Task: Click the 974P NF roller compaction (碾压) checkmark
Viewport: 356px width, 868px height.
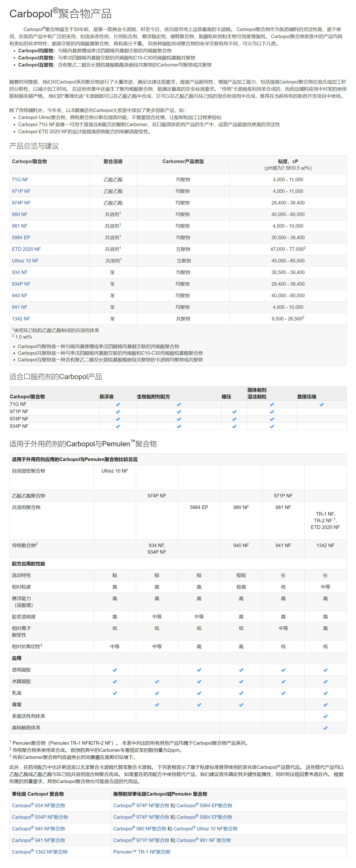Action: click(x=234, y=419)
